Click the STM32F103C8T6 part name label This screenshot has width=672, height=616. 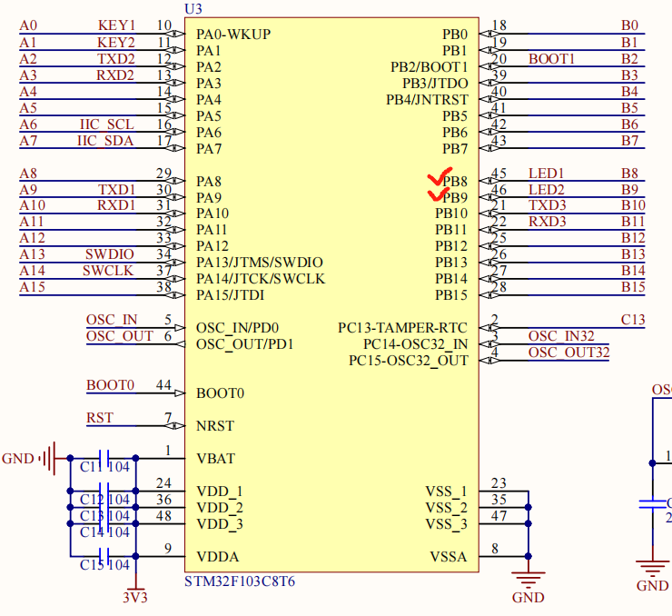(240, 581)
